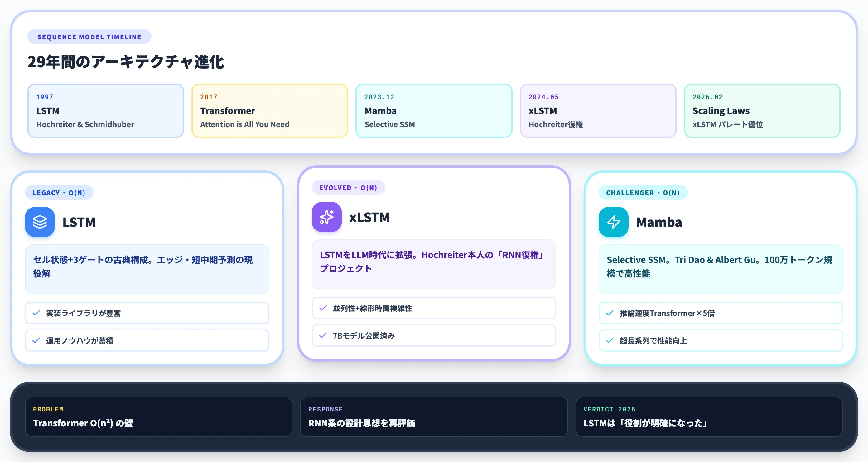Image resolution: width=868 pixels, height=462 pixels.
Task: Click the Mamba card title
Action: pos(659,222)
